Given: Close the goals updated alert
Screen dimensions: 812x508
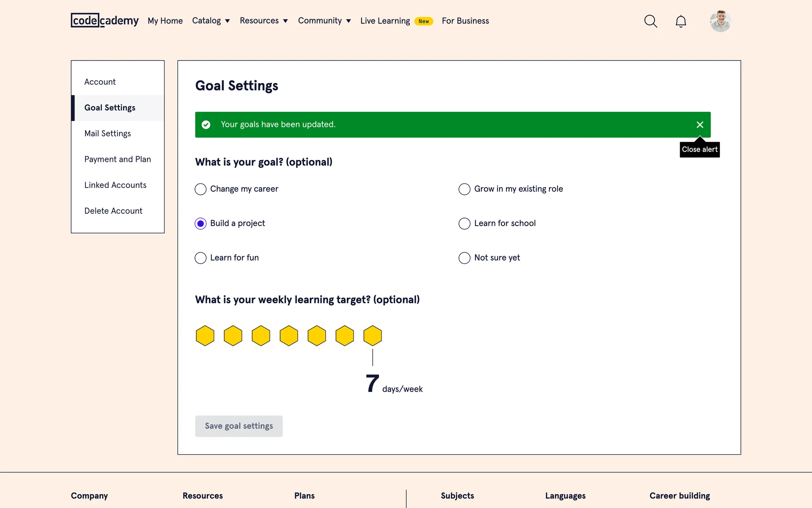Looking at the screenshot, I should [x=700, y=125].
